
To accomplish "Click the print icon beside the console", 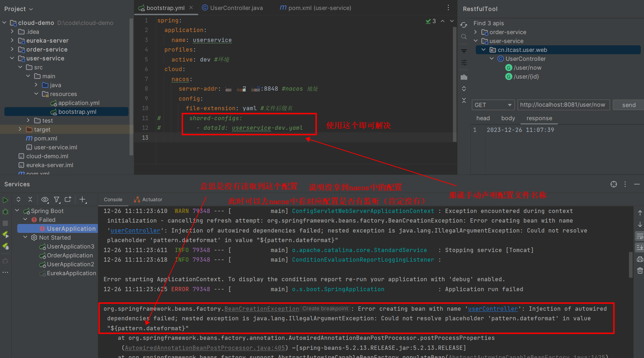I will point(640,259).
